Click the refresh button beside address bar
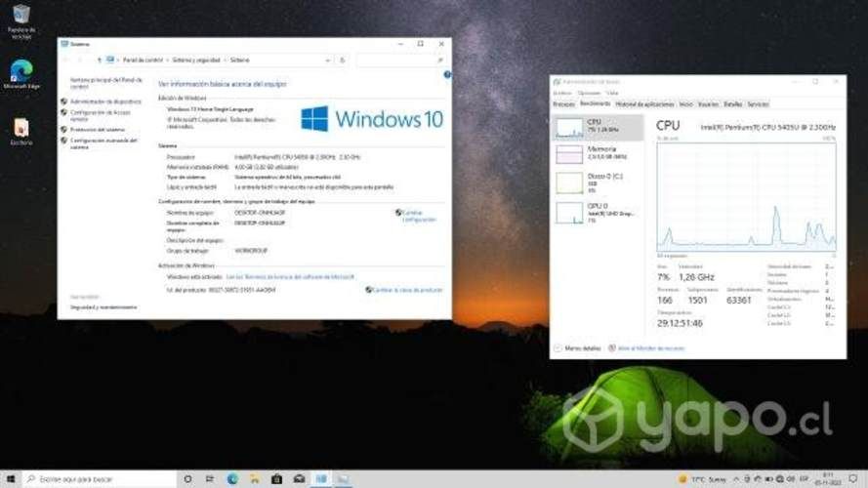 click(x=341, y=60)
